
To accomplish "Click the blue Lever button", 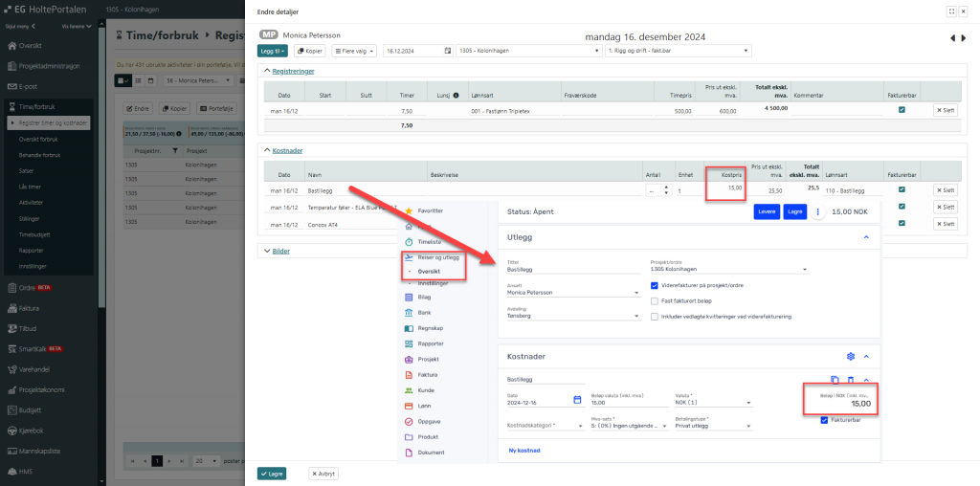I will [766, 211].
